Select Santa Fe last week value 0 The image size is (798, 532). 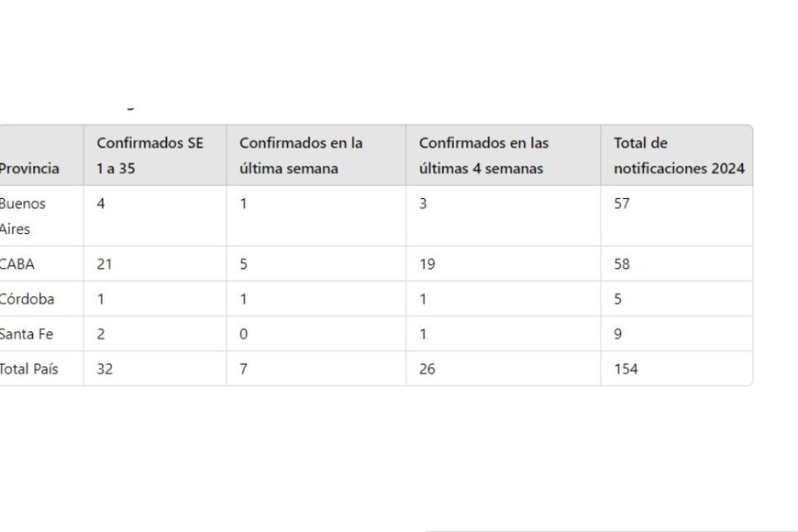point(243,334)
